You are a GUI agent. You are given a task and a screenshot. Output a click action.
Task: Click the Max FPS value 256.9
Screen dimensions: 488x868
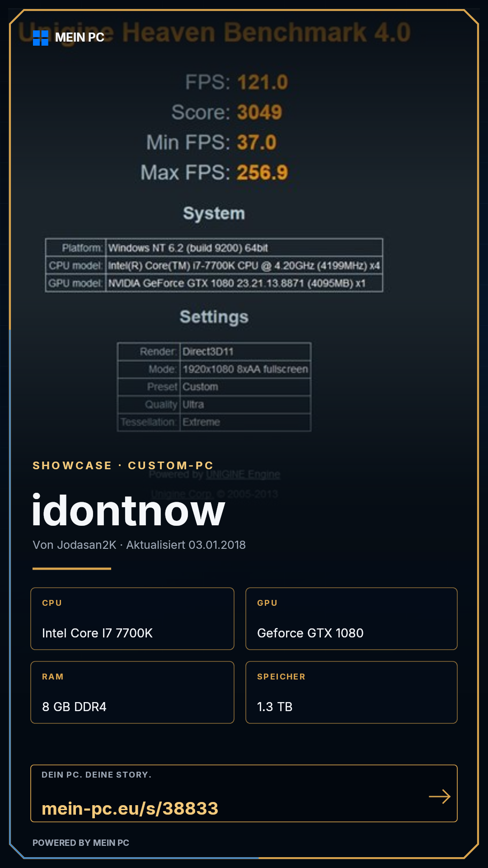click(263, 173)
